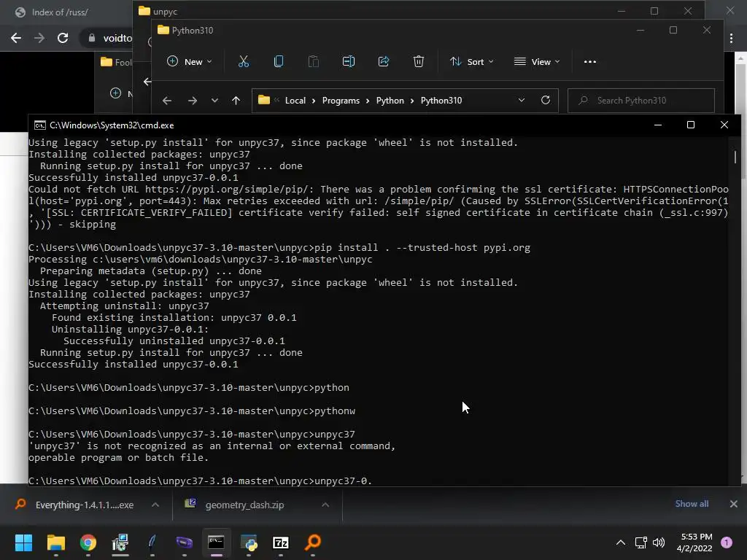Open the Sort dropdown in Explorer toolbar

tap(472, 61)
